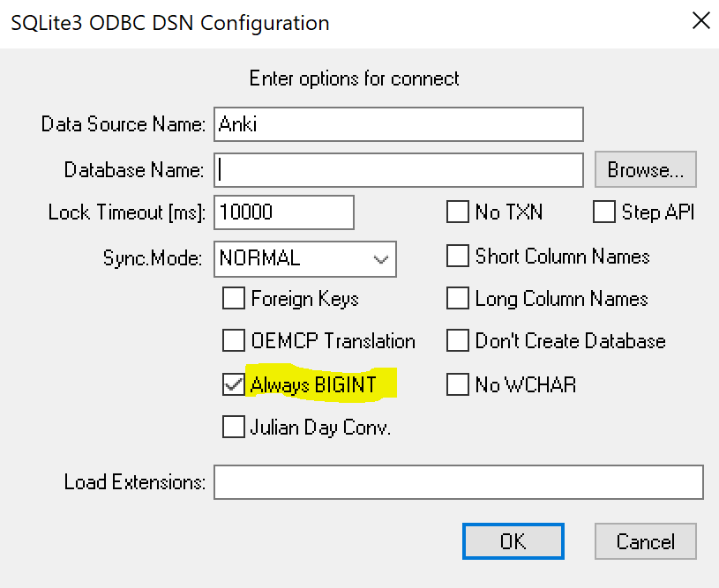Click the Database Name label
This screenshot has width=719, height=588.
tap(134, 170)
